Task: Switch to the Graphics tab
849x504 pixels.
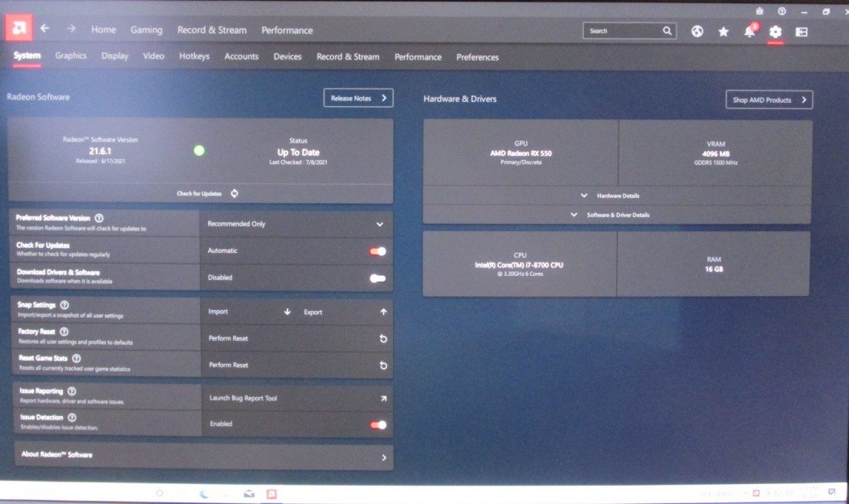Action: pos(71,56)
